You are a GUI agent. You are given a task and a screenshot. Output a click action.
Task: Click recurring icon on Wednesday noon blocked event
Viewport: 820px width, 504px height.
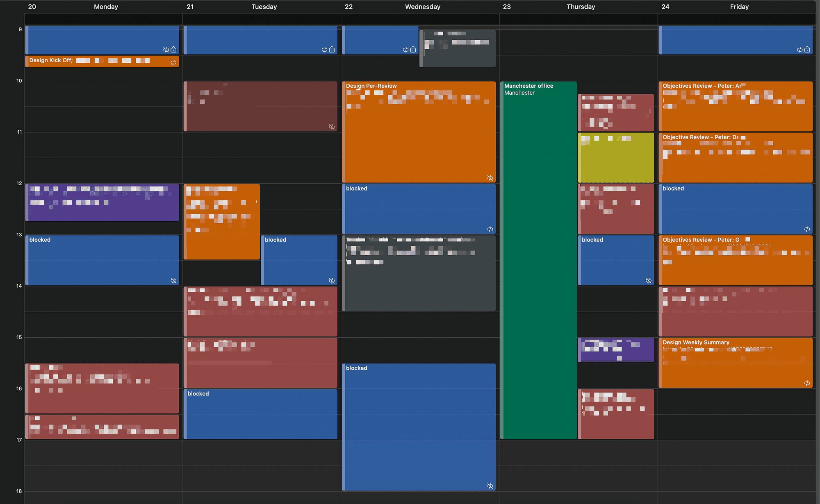[x=490, y=229]
